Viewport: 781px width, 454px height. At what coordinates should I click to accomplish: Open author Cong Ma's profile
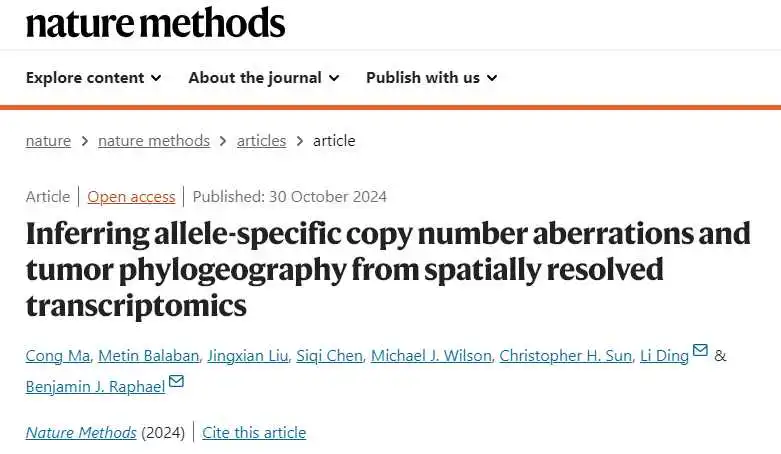click(x=58, y=355)
